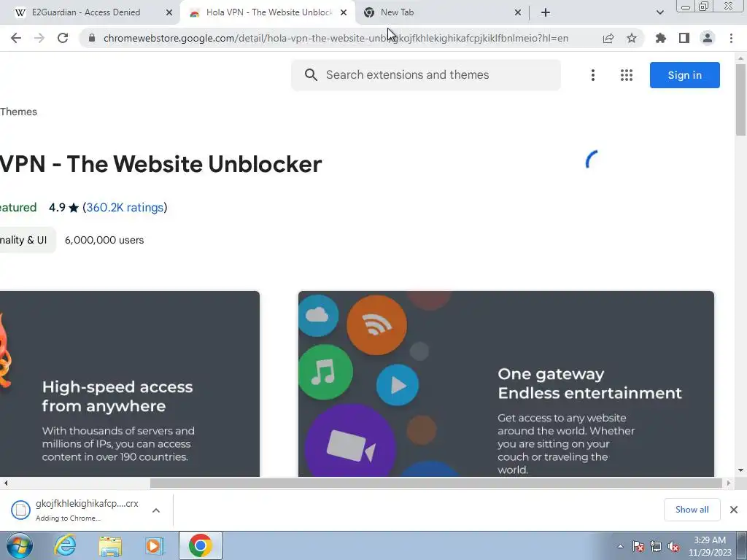The width and height of the screenshot is (747, 560).
Task: Close the New Tab tab
Action: click(x=518, y=12)
